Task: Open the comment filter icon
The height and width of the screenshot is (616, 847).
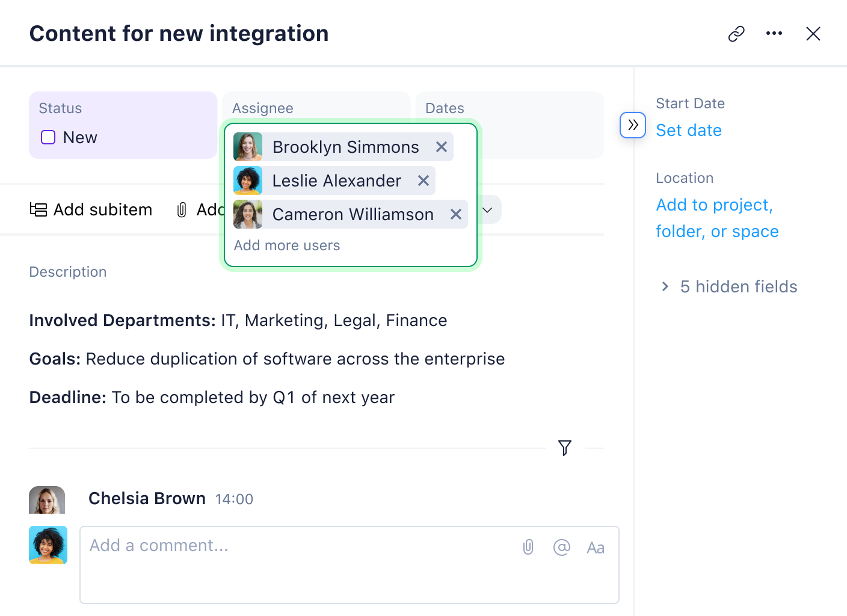Action: tap(564, 448)
